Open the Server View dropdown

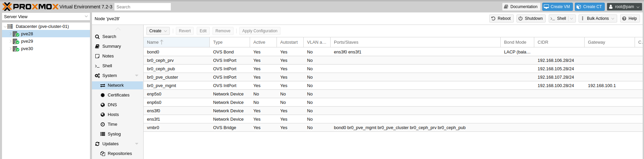46,16
